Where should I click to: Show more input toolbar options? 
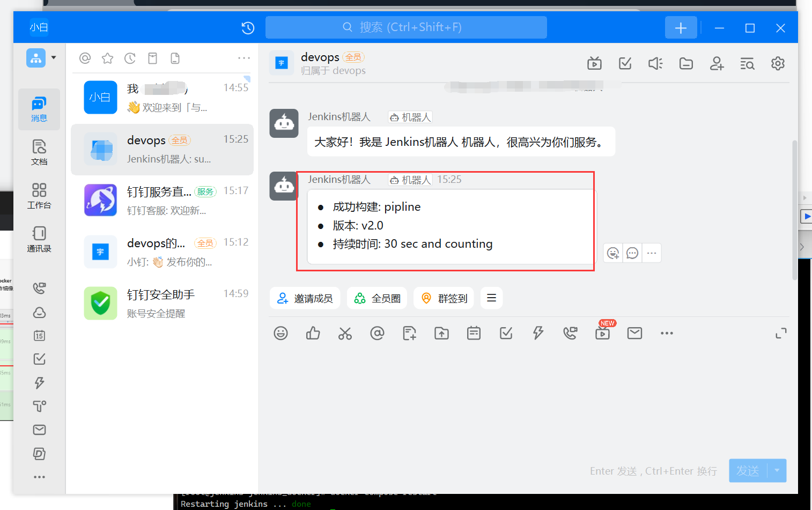pos(667,333)
